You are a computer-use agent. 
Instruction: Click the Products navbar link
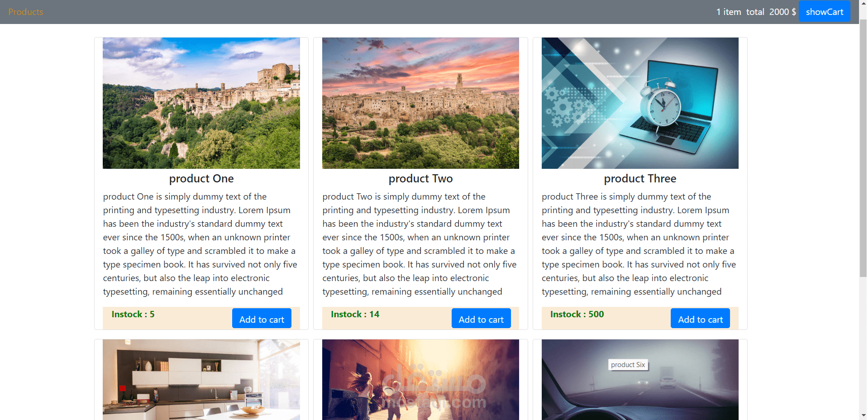(x=26, y=12)
